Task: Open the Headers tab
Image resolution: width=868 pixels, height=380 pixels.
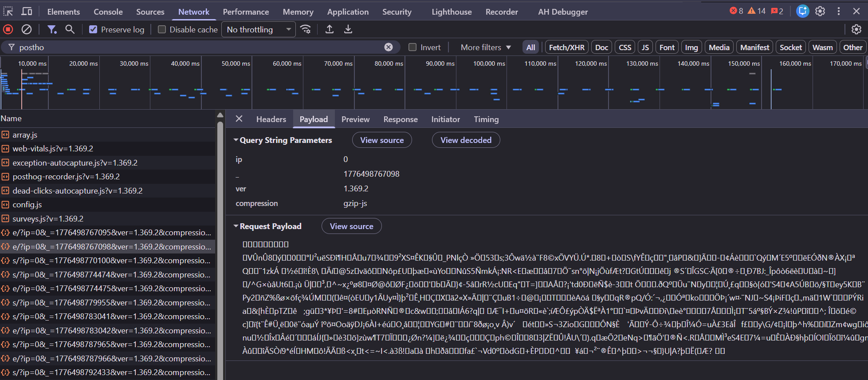Action: tap(271, 119)
